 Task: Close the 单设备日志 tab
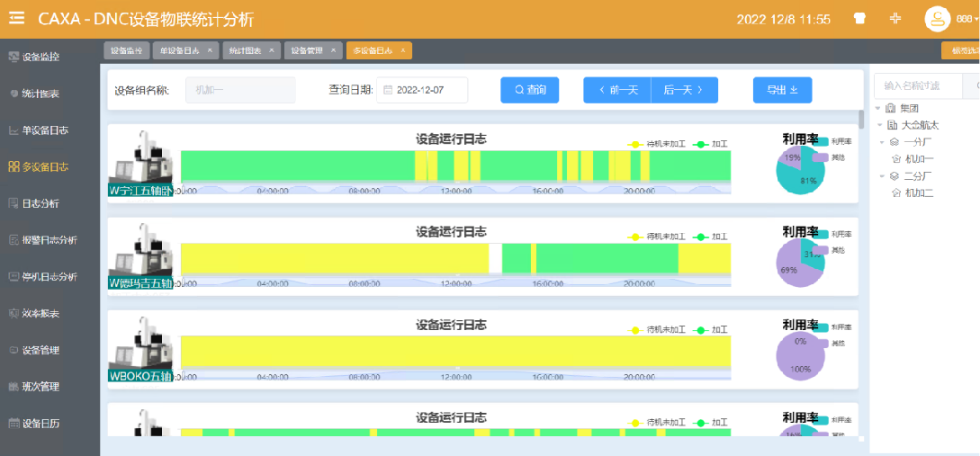(x=210, y=50)
